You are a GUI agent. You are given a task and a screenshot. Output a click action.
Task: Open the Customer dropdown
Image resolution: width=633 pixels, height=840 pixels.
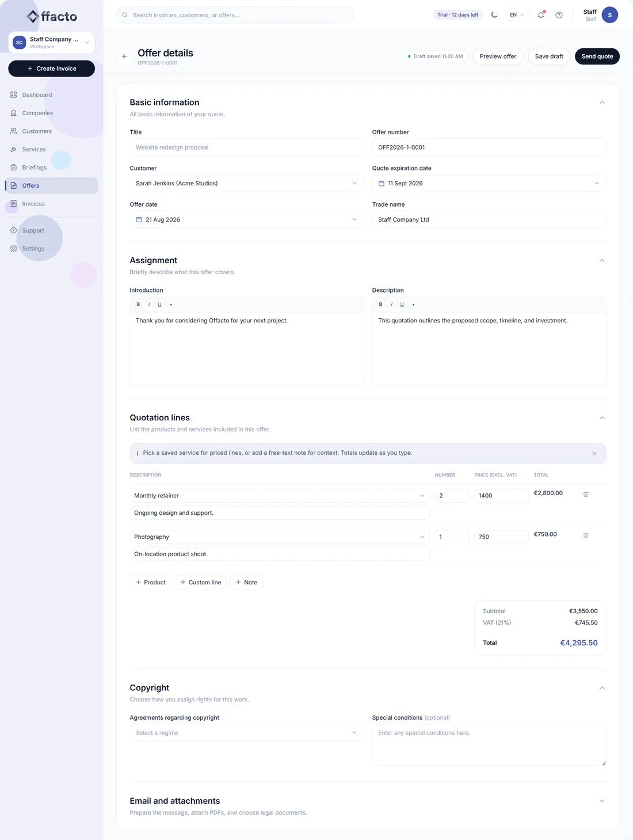tap(247, 184)
